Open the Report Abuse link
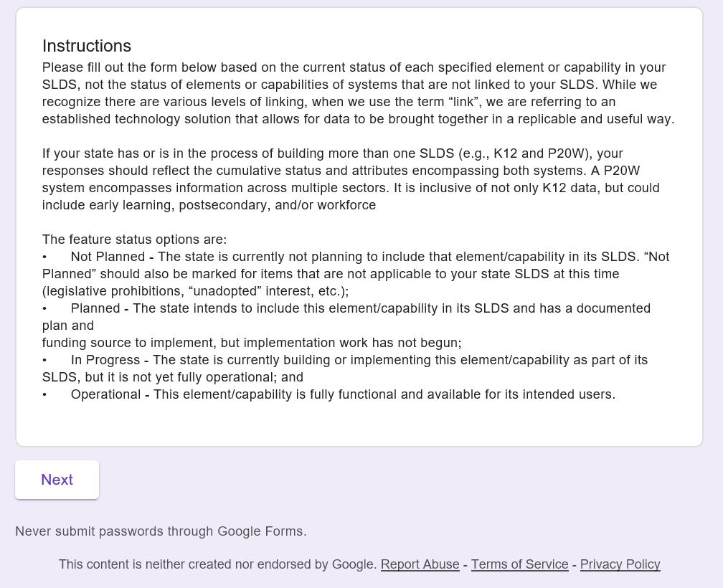Image resolution: width=723 pixels, height=588 pixels. (420, 564)
